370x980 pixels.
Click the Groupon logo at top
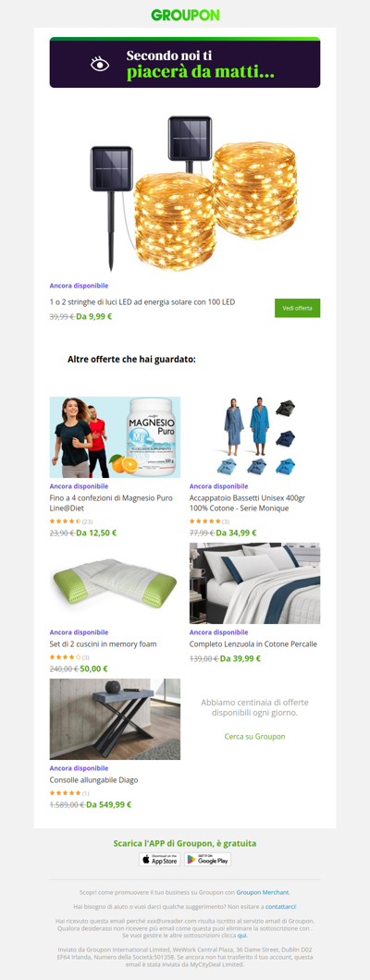[185, 16]
